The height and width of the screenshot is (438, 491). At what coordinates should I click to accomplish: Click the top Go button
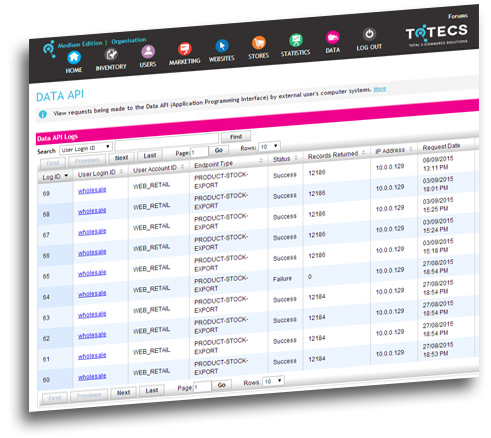(x=219, y=150)
